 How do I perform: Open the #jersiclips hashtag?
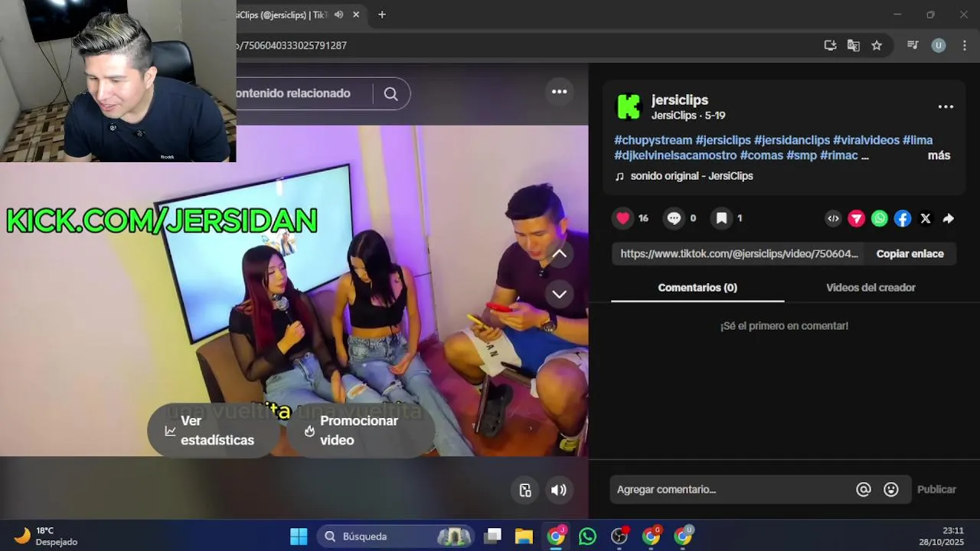(723, 140)
